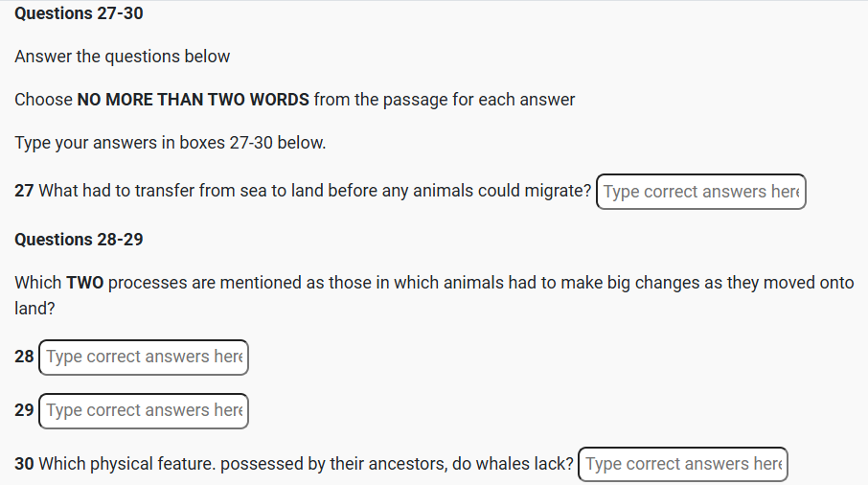
Task: Click "Type your answers in boxes 27-30" line
Action: [x=171, y=143]
